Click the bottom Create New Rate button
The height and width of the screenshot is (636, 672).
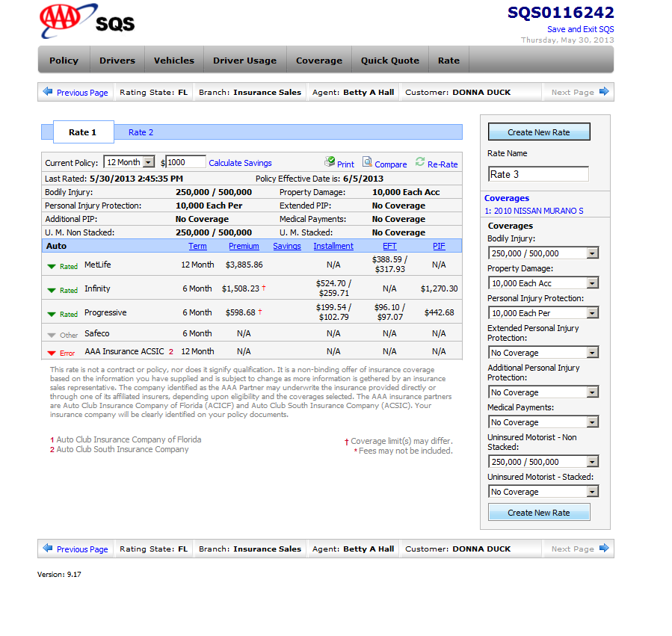pyautogui.click(x=539, y=512)
